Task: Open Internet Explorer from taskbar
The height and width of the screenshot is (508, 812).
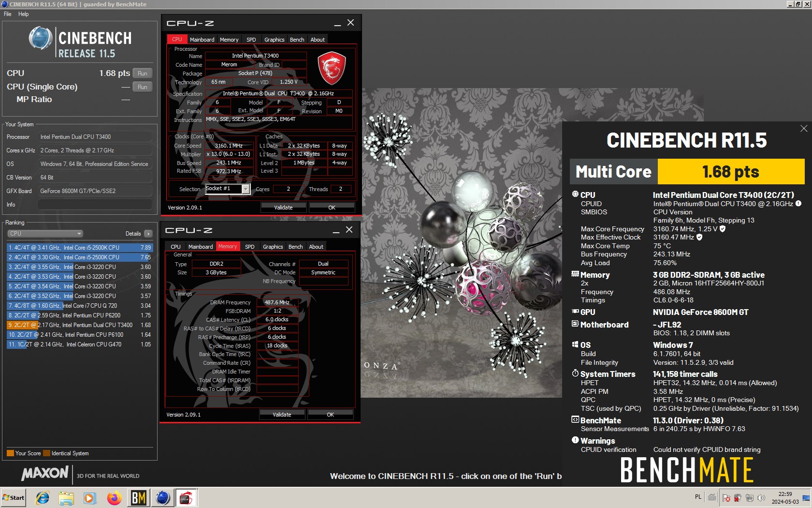Action: (43, 498)
